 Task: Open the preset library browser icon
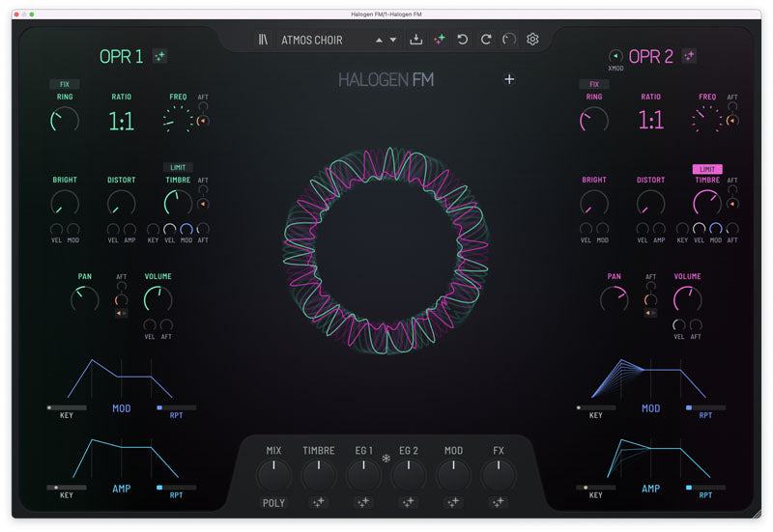tap(263, 40)
